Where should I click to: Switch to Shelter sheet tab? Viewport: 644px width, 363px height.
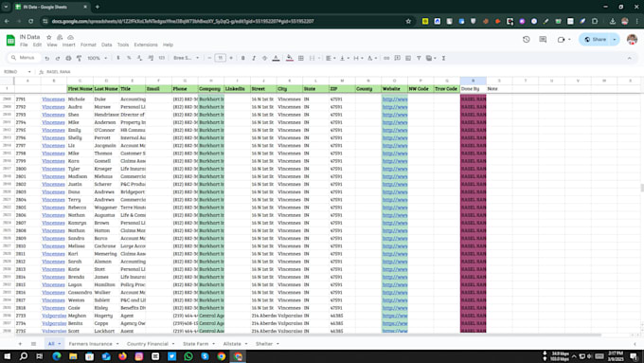pos(264,344)
